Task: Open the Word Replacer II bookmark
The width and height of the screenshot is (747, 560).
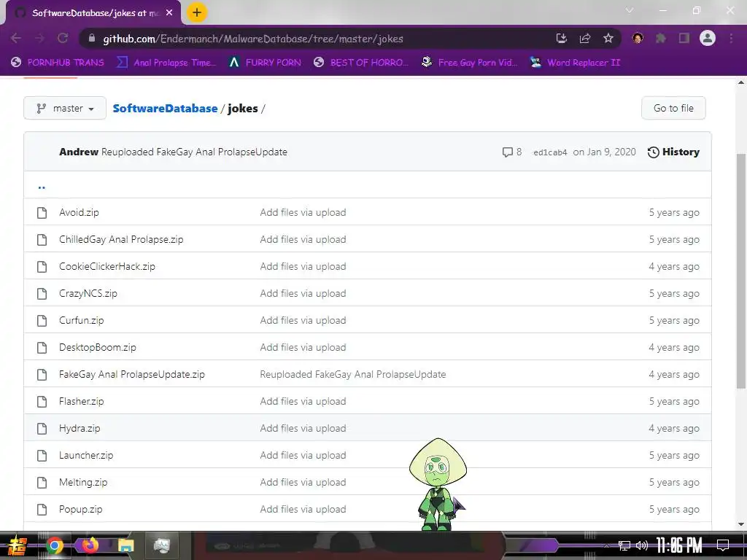Action: (576, 63)
